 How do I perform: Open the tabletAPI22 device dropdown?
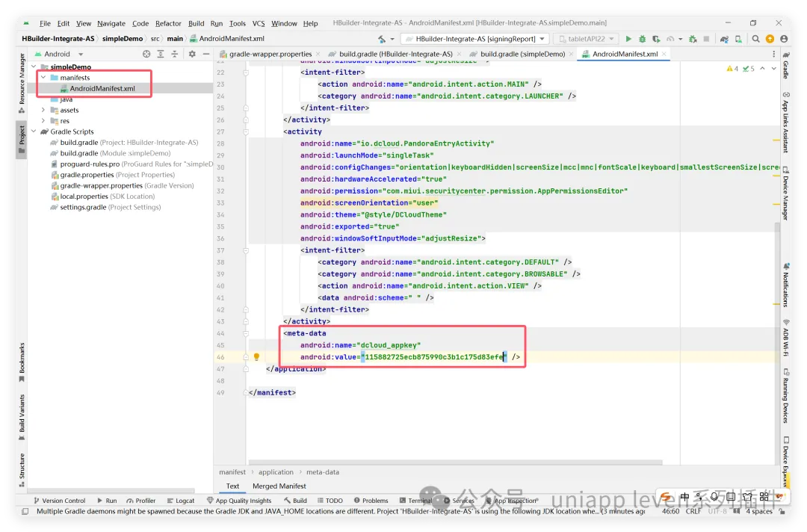tap(587, 39)
